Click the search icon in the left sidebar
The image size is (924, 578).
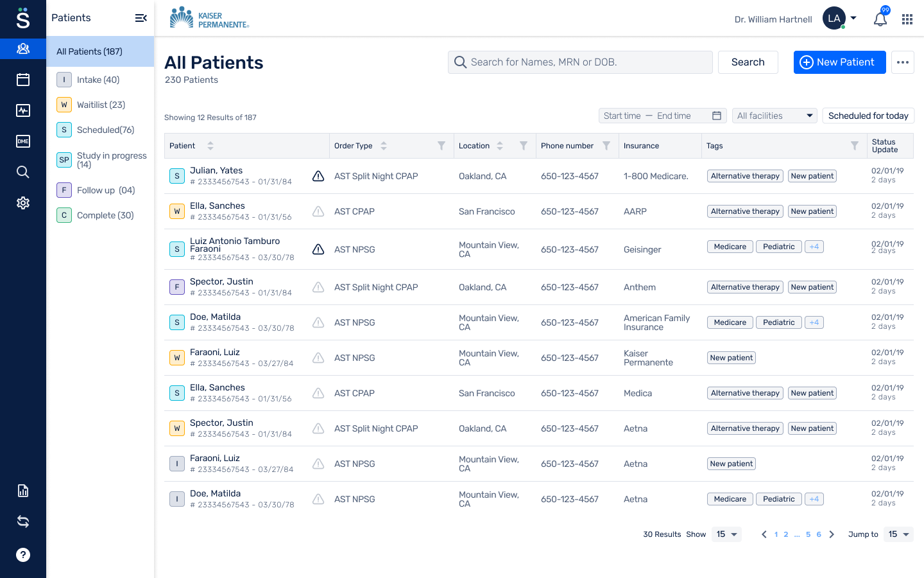[x=23, y=171]
